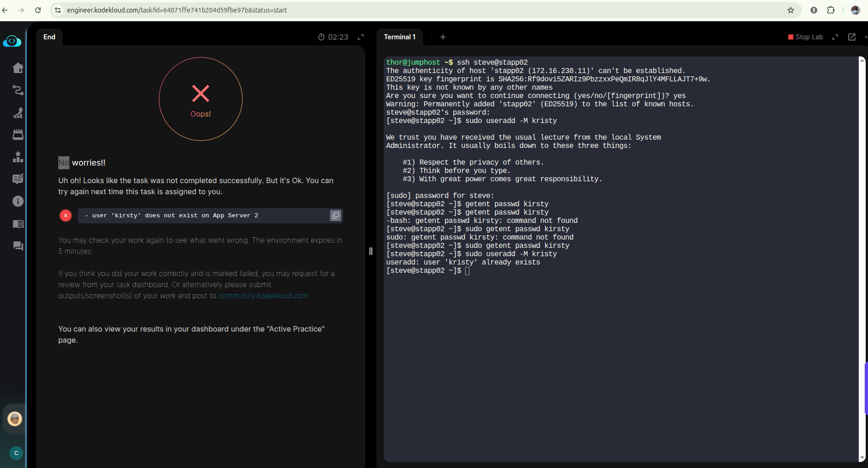Click the calendar sidebar icon
Viewport: 868px width, 468px height.
[x=18, y=135]
